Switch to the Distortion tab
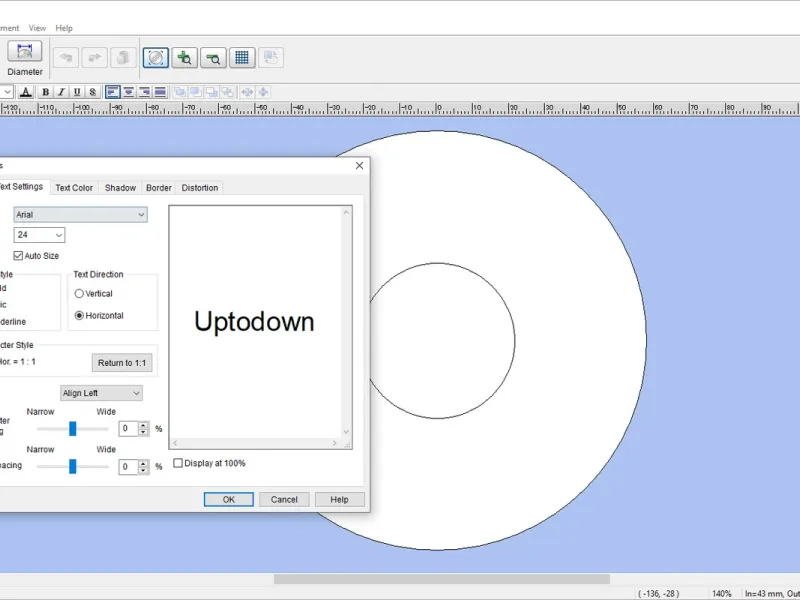The image size is (800, 600). point(199,188)
